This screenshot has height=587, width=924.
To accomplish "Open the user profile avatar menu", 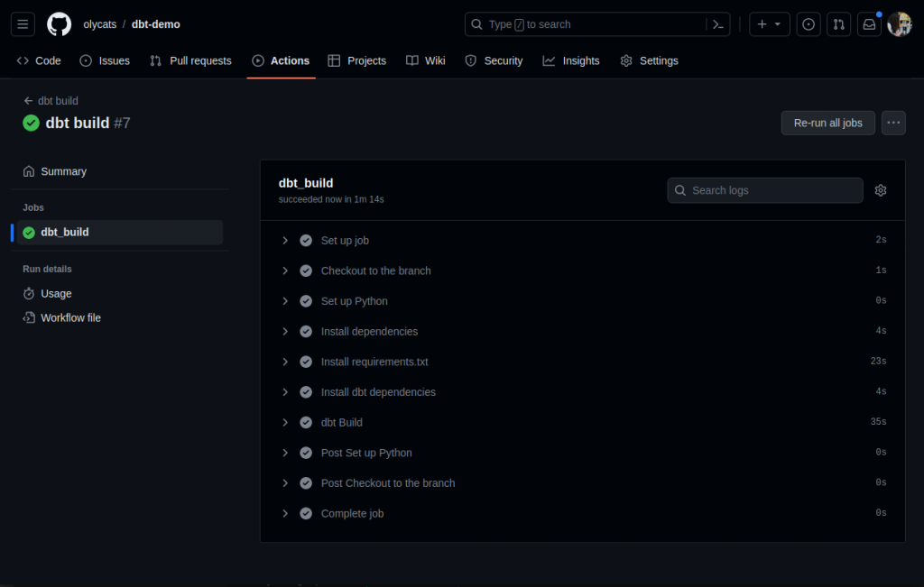I will [900, 24].
